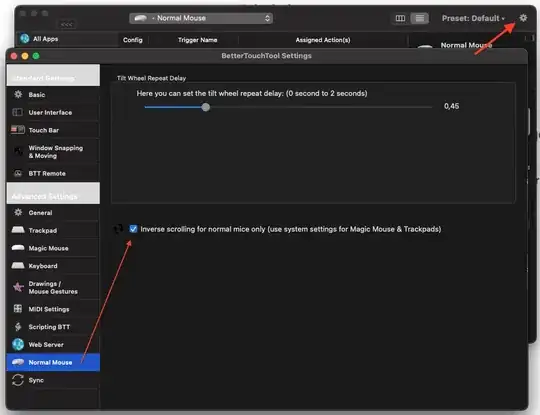Adjust tilt wheel repeat delay slider knob

pos(206,107)
